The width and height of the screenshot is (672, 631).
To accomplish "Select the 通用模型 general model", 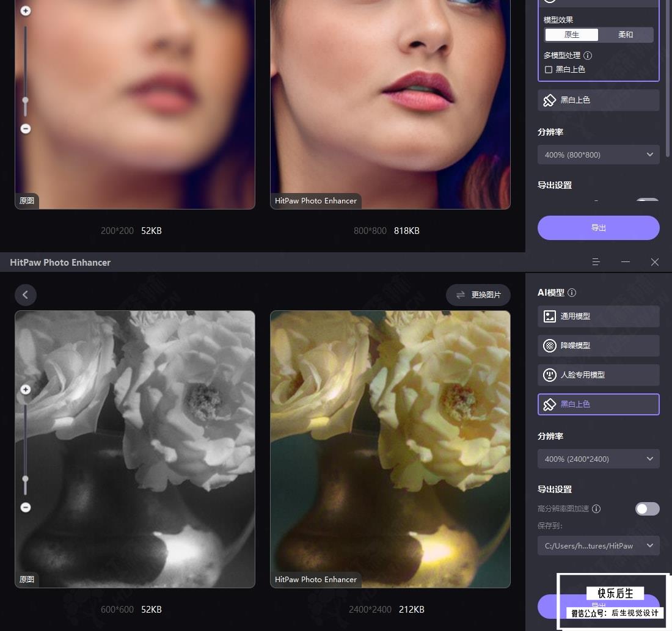I will tap(598, 316).
